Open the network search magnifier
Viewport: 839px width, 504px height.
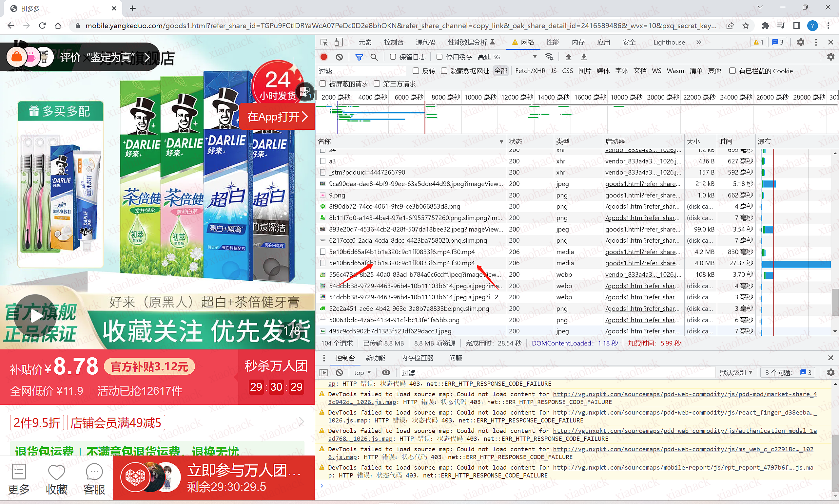pos(374,57)
